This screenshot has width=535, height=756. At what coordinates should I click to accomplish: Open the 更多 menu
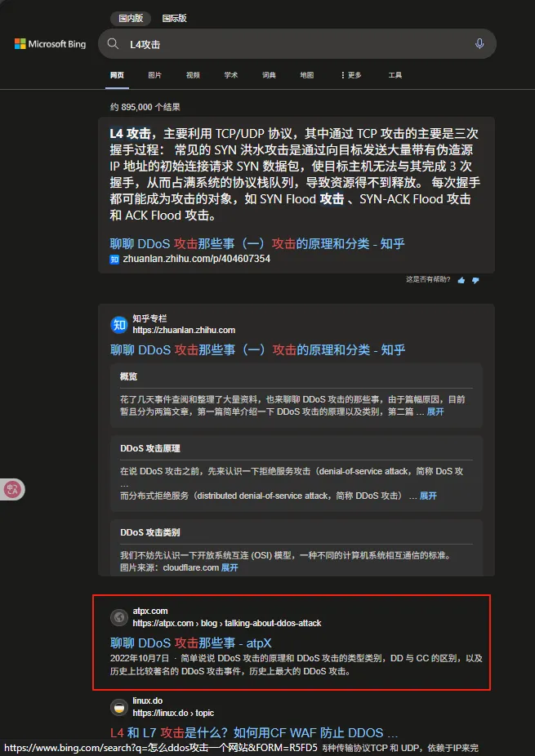point(350,75)
